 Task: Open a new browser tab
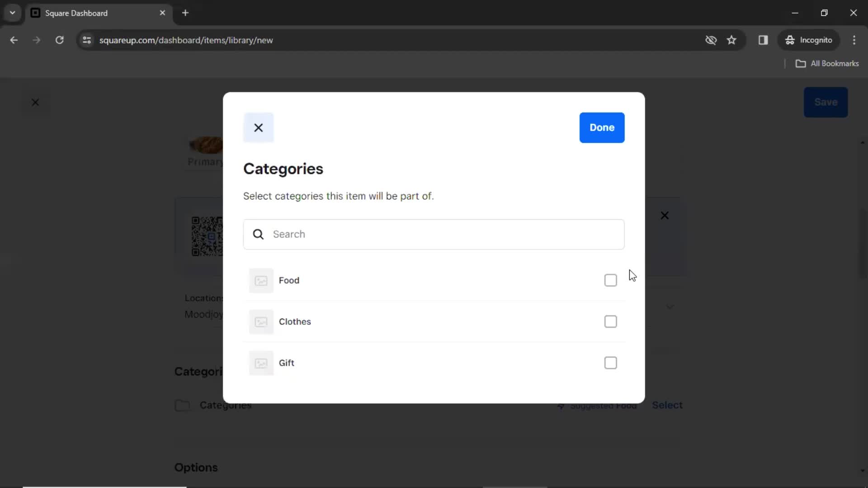click(185, 13)
